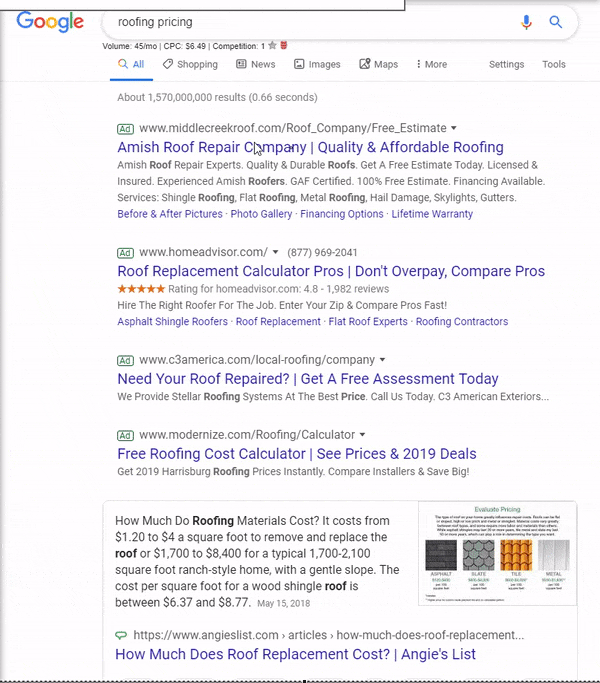
Task: Open search Settings
Action: tap(506, 64)
